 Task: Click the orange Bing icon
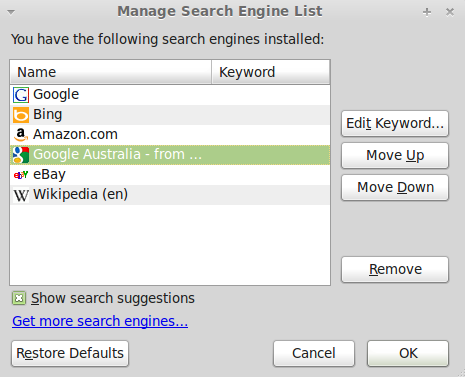tap(21, 115)
